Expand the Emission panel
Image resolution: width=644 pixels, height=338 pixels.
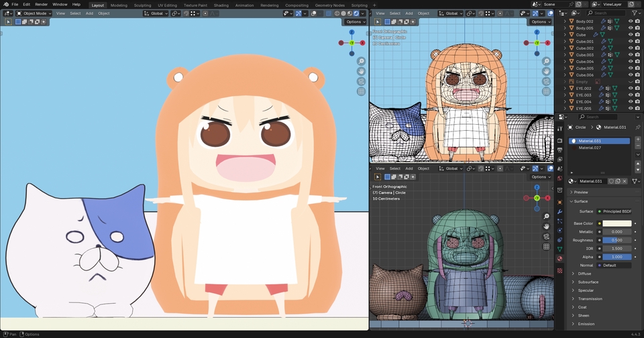pyautogui.click(x=586, y=324)
